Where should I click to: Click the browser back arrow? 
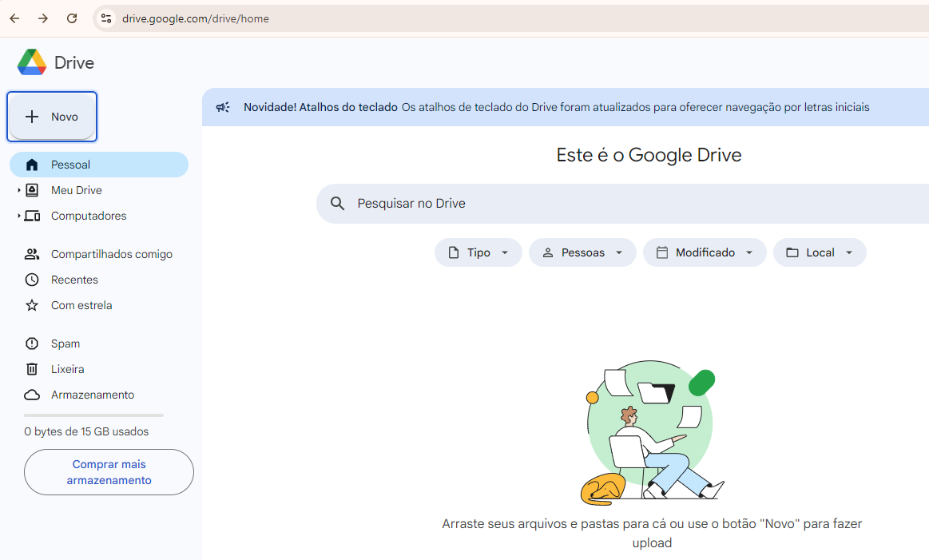[15, 18]
